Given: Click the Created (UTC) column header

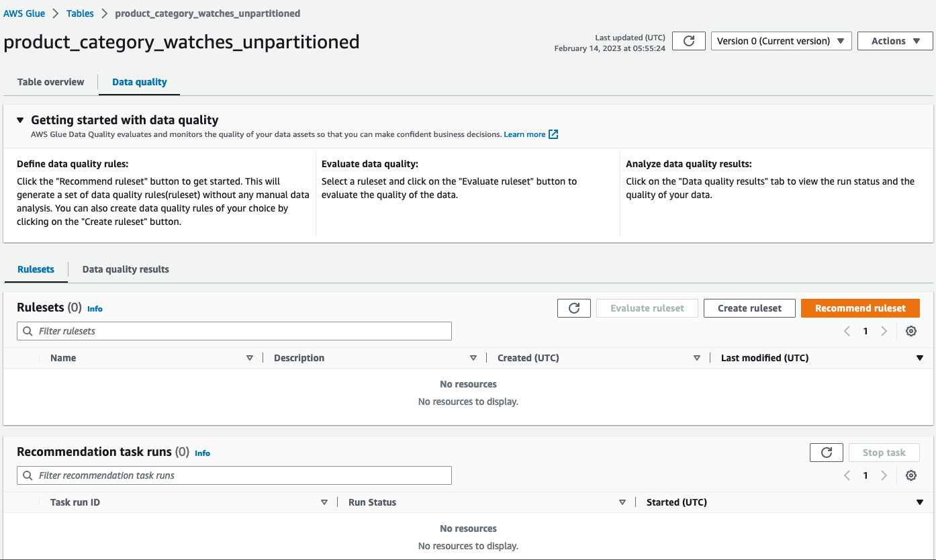Looking at the screenshot, I should point(528,358).
